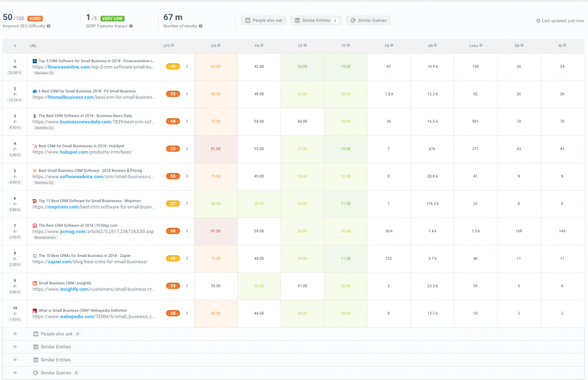Click the HARD difficulty badge
588x380 pixels.
tap(35, 18)
